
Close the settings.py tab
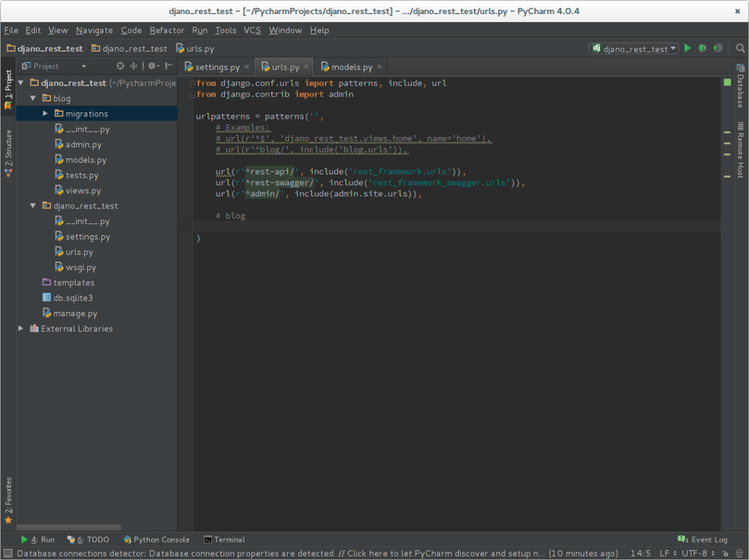pos(247,67)
